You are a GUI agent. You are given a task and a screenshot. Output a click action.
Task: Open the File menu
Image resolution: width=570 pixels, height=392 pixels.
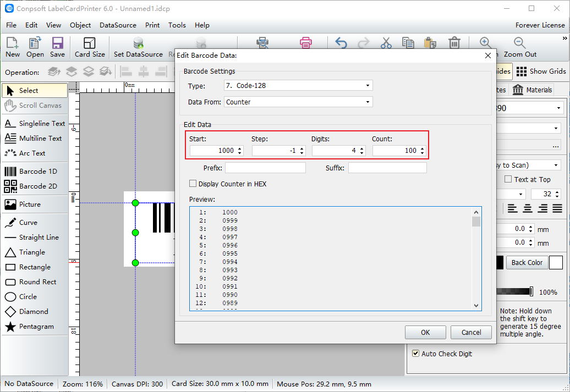point(11,25)
